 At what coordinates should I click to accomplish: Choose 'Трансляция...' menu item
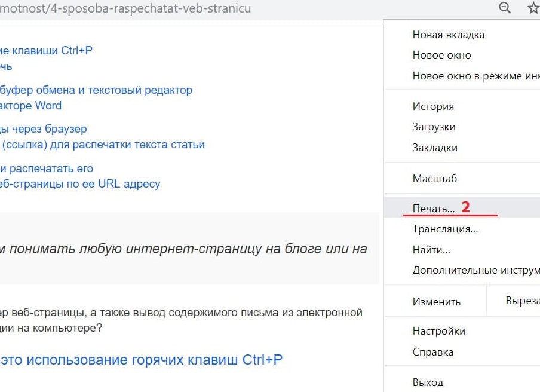pyautogui.click(x=462, y=229)
